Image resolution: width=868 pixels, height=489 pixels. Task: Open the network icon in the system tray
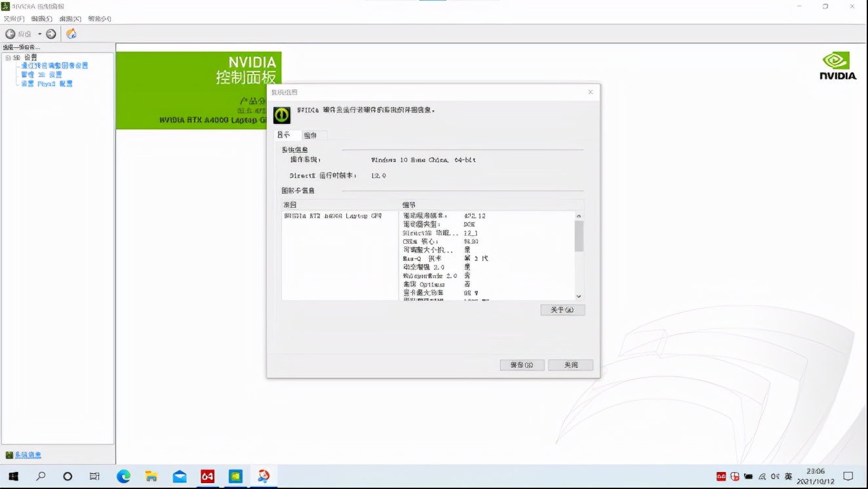point(762,477)
